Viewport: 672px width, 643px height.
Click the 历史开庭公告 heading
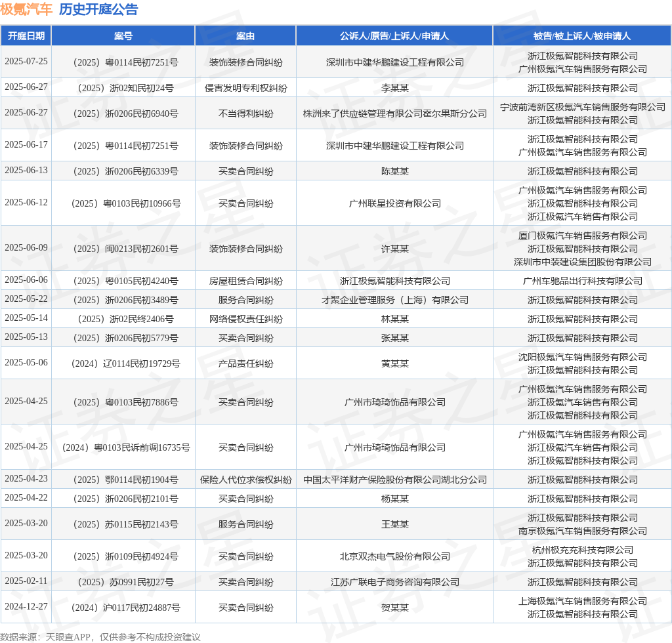point(98,9)
